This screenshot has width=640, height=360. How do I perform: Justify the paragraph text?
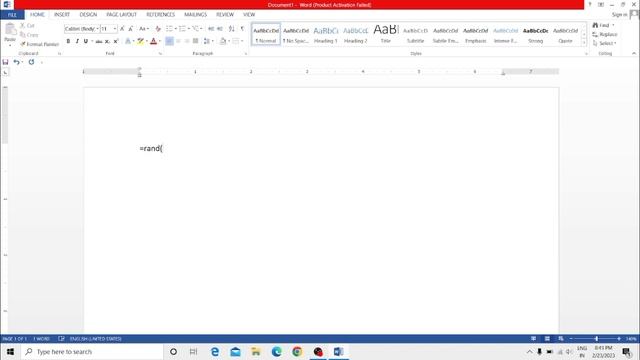click(196, 41)
